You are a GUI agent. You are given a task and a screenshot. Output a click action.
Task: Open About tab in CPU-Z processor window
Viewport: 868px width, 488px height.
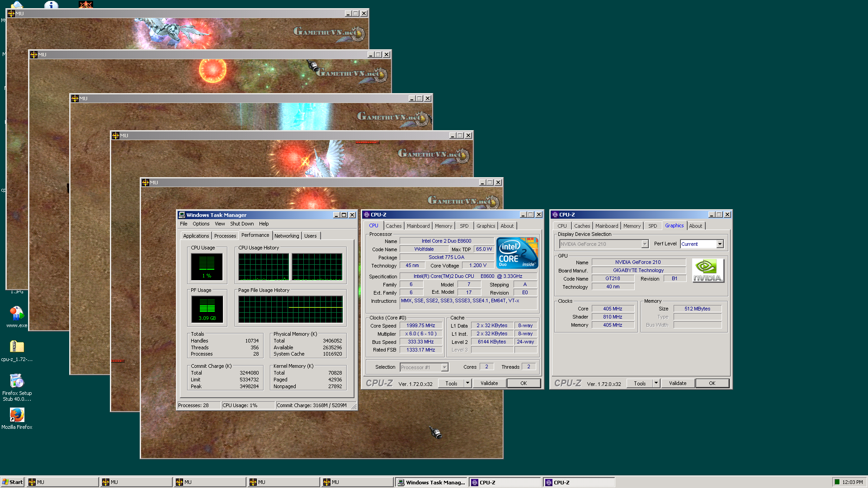[507, 226]
